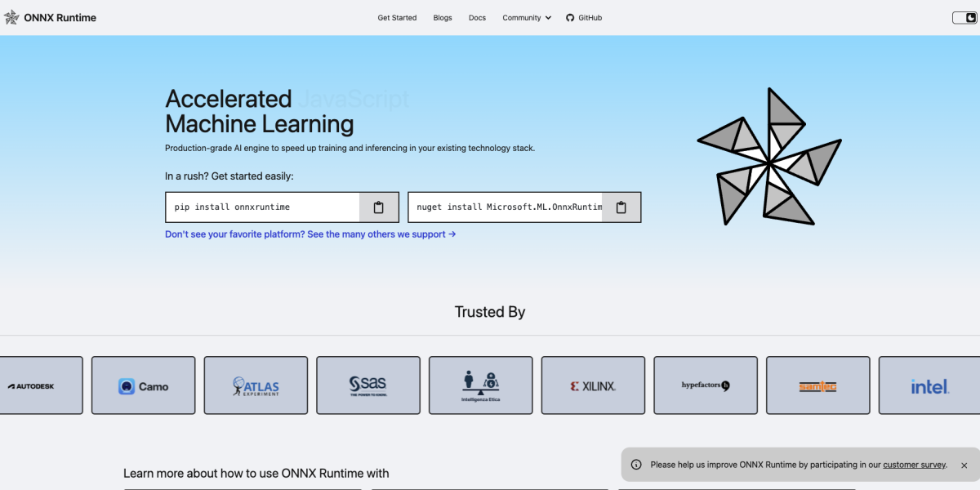
Task: Click the SAS logo card
Action: point(368,385)
